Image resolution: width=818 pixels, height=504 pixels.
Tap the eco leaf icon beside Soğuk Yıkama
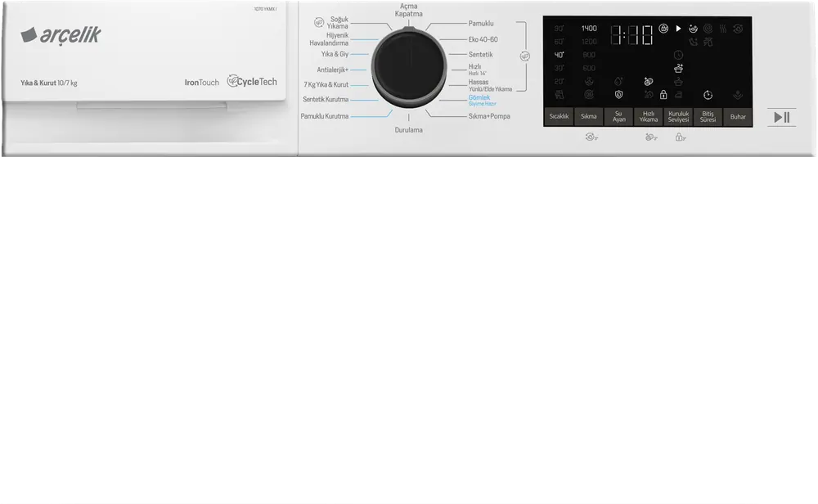(x=319, y=22)
